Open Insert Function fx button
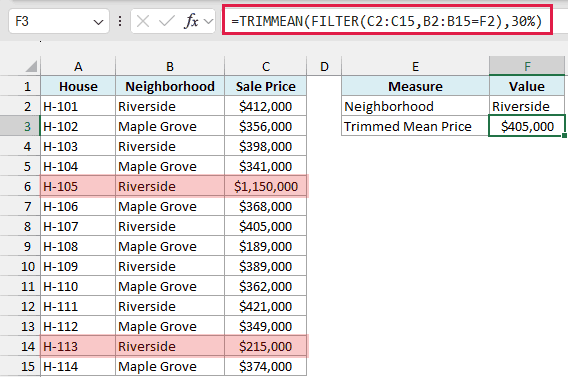568x377 pixels. [191, 21]
